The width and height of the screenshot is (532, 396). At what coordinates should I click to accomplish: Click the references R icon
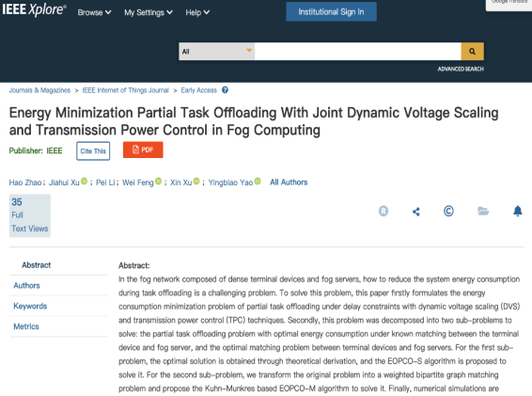[x=383, y=212]
